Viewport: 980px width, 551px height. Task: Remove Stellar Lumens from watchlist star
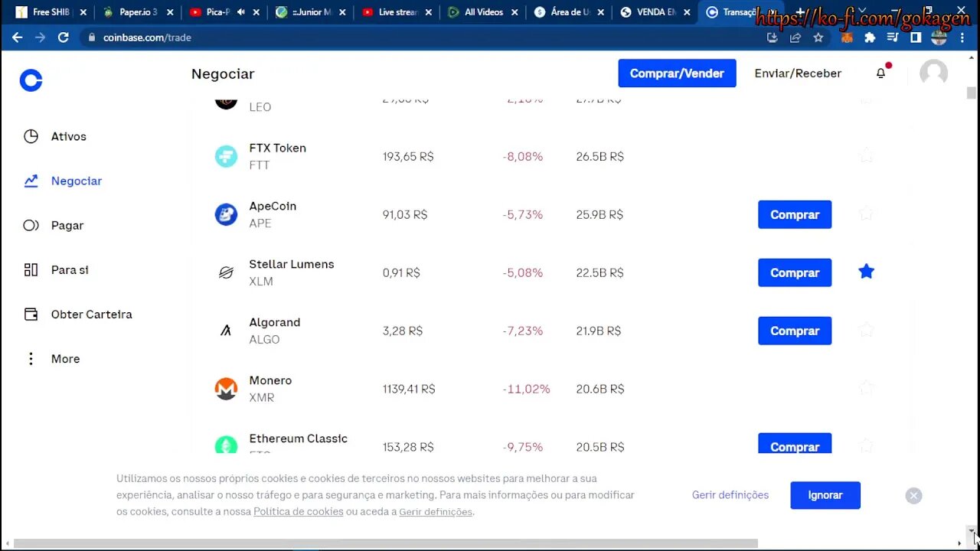click(866, 272)
